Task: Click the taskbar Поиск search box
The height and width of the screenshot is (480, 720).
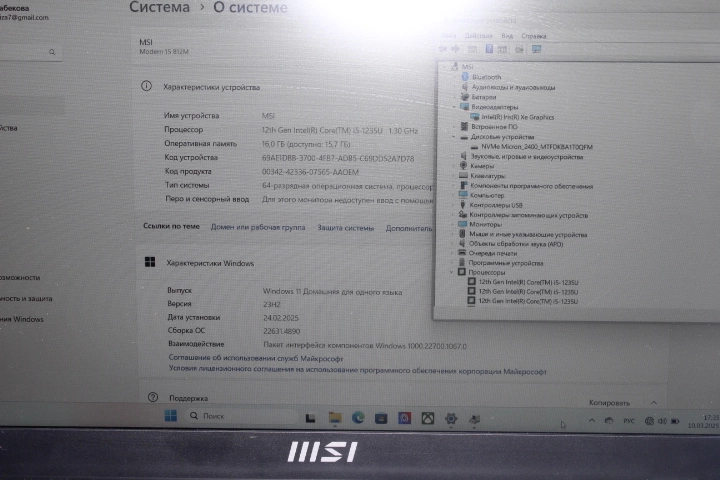Action: 242,416
